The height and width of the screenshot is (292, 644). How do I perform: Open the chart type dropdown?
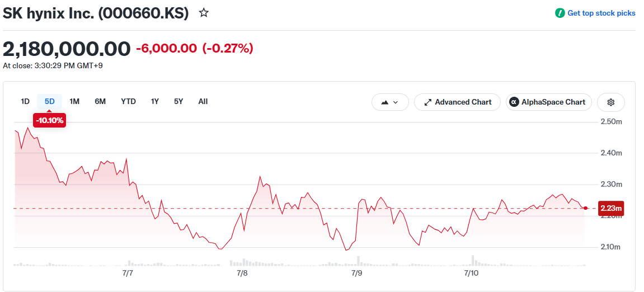pos(390,102)
